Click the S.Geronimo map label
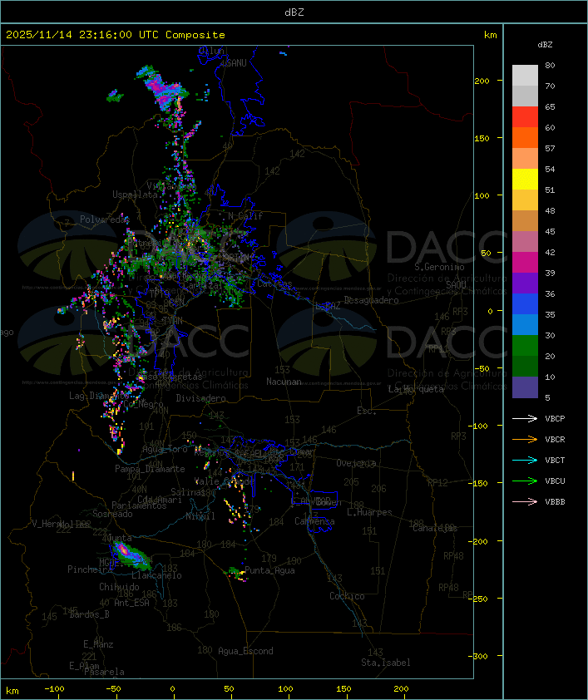This screenshot has width=588, height=700. point(439,267)
